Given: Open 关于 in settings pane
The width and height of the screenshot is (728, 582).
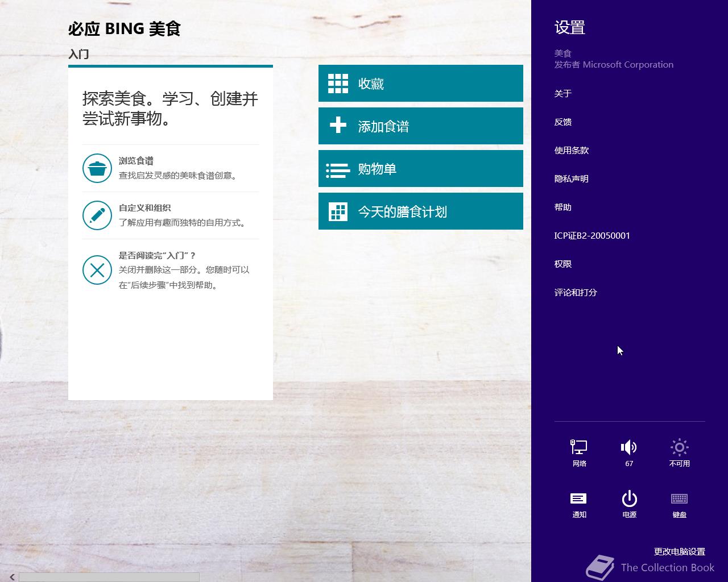Looking at the screenshot, I should pyautogui.click(x=563, y=93).
